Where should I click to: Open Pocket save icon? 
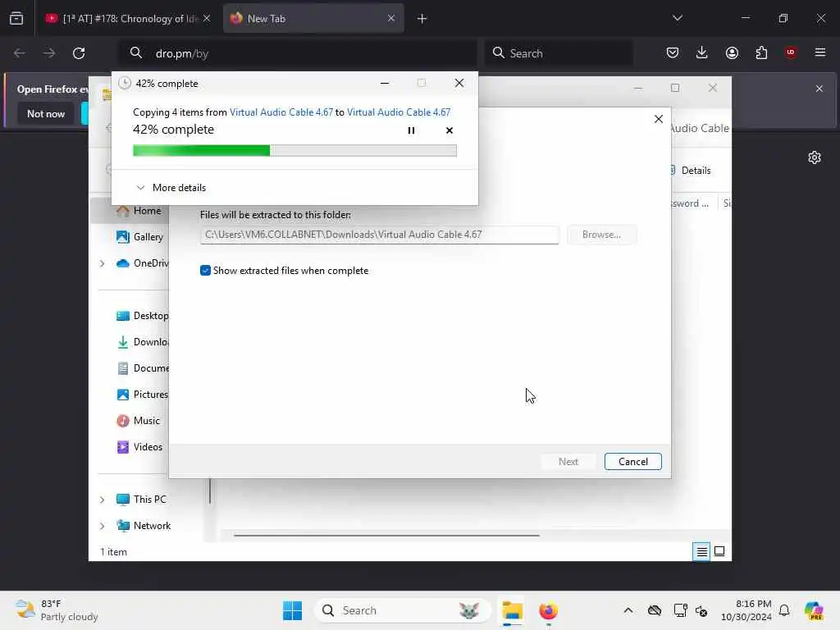[673, 52]
